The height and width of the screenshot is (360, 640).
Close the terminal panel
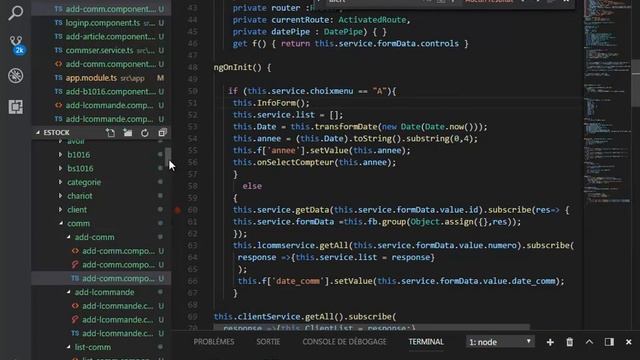pyautogui.click(x=629, y=342)
